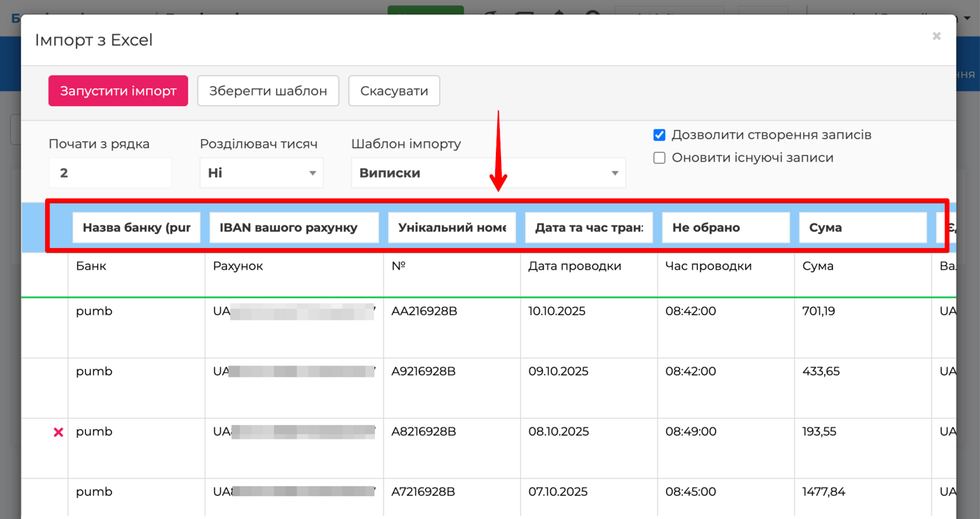Viewport: 980px width, 519px height.
Task: Open the Дата та час транзакції mapping field
Action: point(589,228)
